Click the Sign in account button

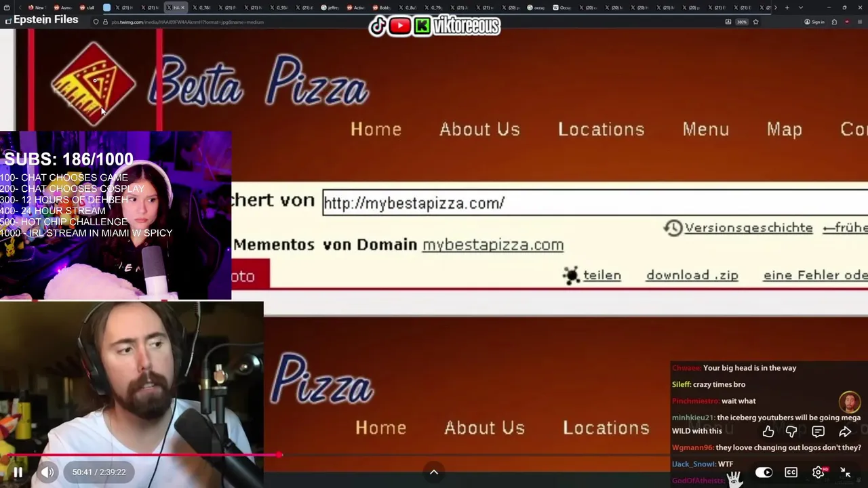(x=814, y=22)
